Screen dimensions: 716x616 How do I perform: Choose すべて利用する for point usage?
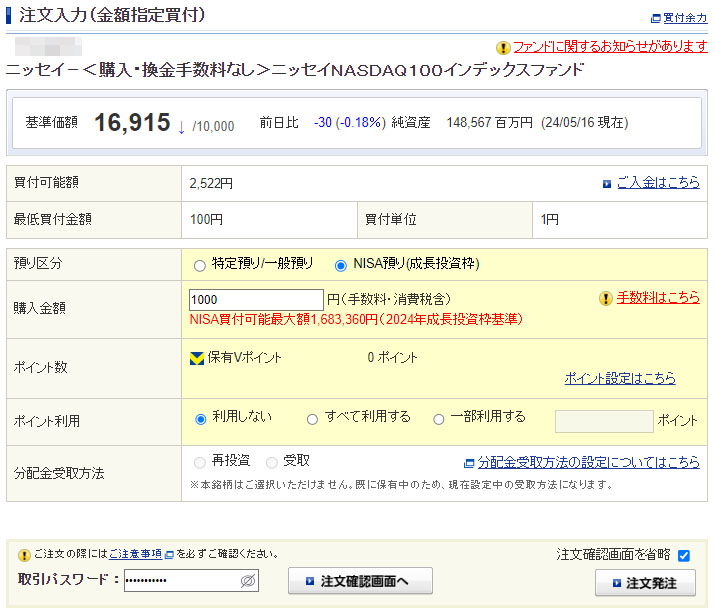click(x=313, y=419)
